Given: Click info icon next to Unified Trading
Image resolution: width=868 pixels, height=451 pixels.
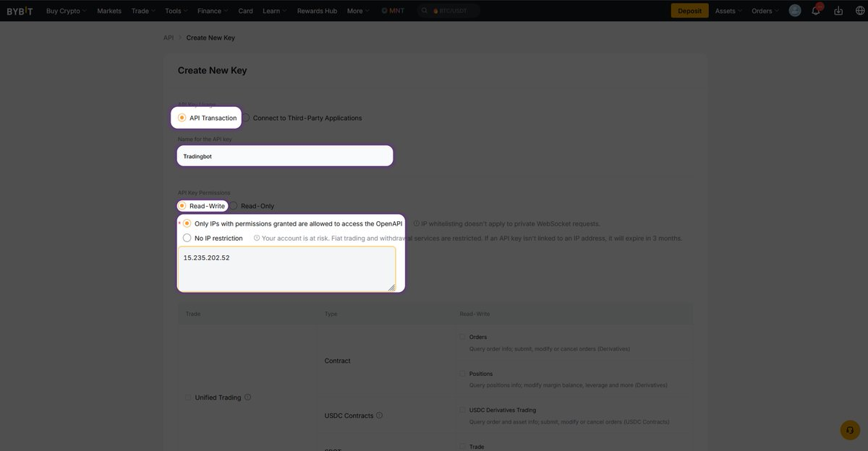Looking at the screenshot, I should (248, 398).
